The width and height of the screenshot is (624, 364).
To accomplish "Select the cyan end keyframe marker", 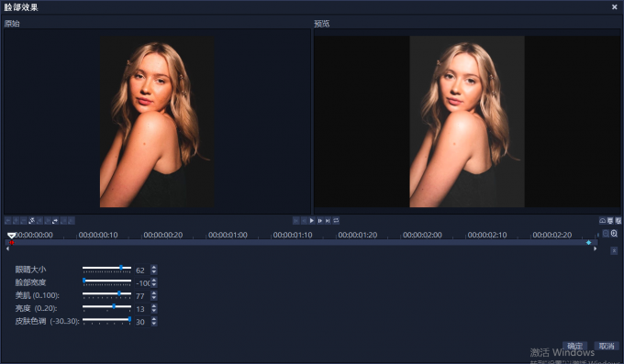I will click(x=588, y=242).
